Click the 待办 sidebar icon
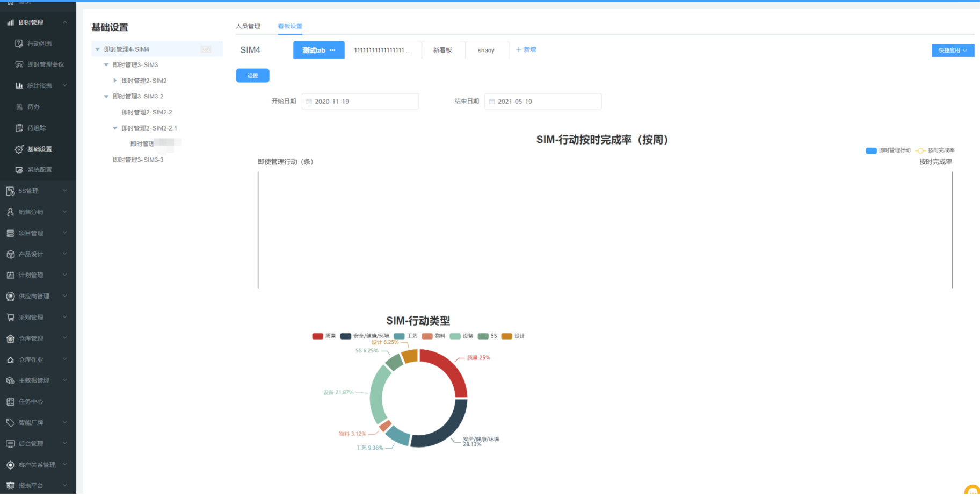Screen dimensions: 980x497 (19, 107)
